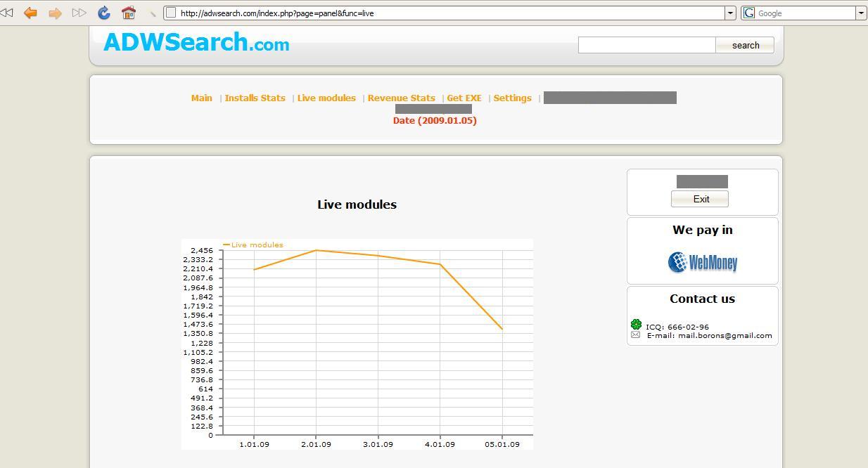Click the contact email mail.borons@gmail.com
The height and width of the screenshot is (468, 868).
(x=725, y=335)
